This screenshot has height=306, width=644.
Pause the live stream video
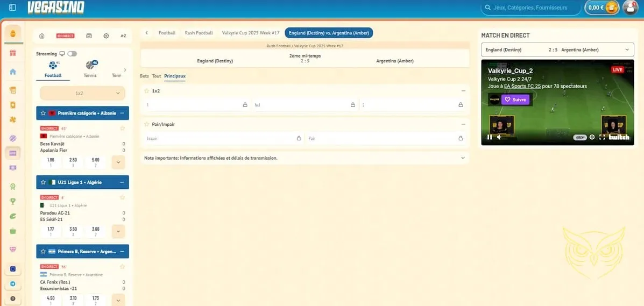(x=489, y=137)
